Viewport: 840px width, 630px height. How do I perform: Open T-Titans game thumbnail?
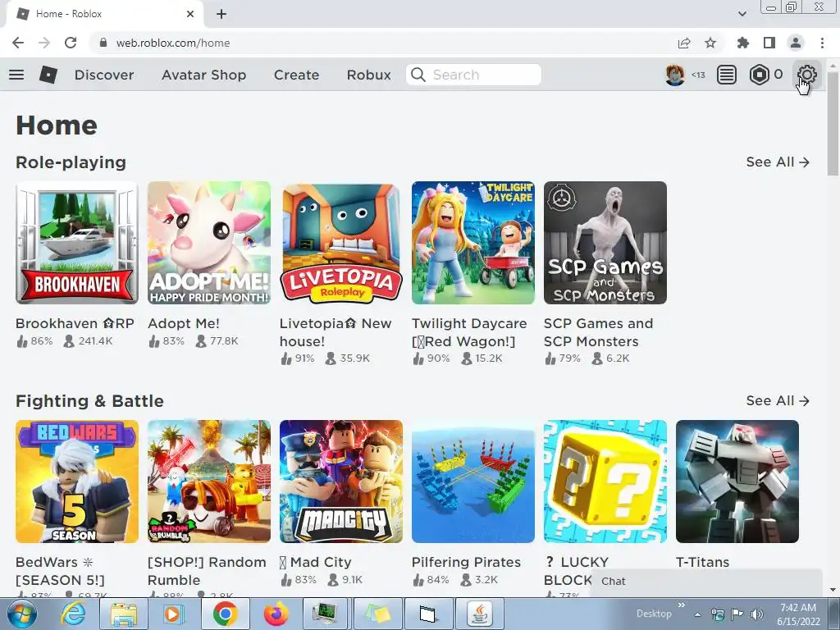point(737,482)
